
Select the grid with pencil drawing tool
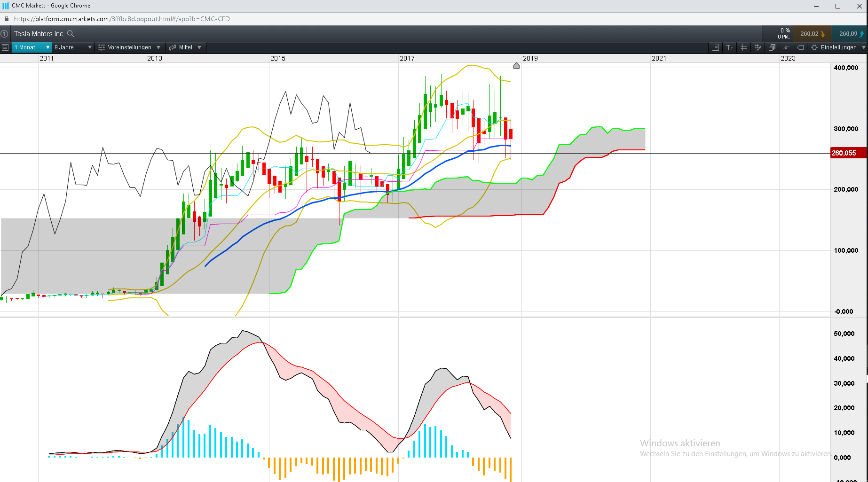pos(758,47)
